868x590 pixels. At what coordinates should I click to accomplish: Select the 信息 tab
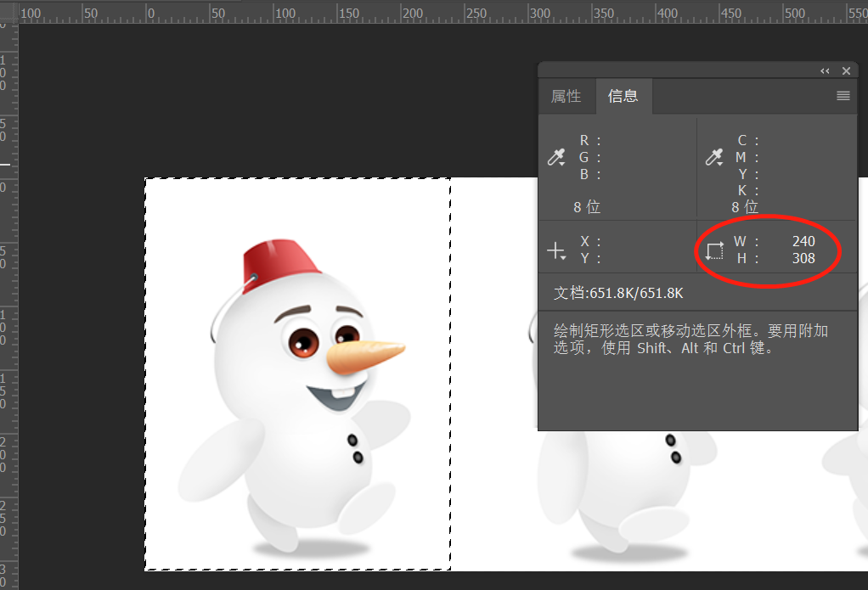(x=623, y=96)
